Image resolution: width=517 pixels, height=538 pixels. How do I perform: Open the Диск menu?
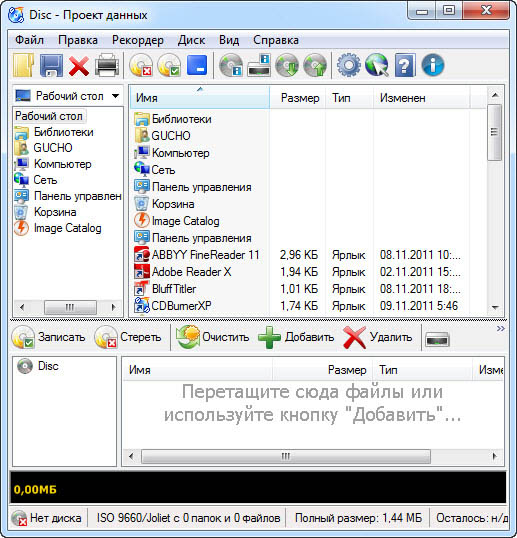tap(191, 40)
